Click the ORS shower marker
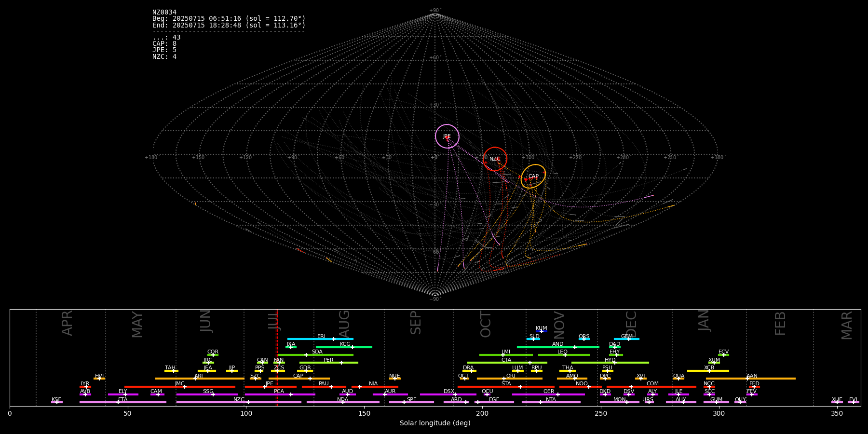 point(584,339)
